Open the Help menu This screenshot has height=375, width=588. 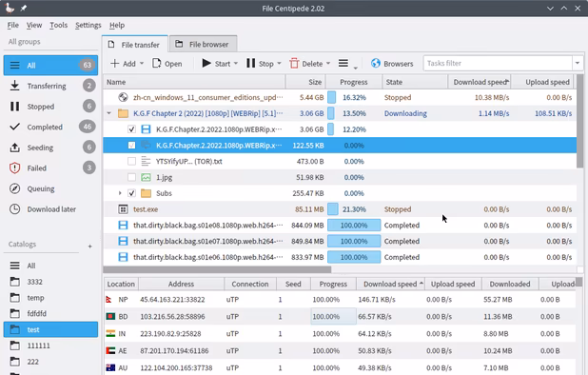coord(117,25)
